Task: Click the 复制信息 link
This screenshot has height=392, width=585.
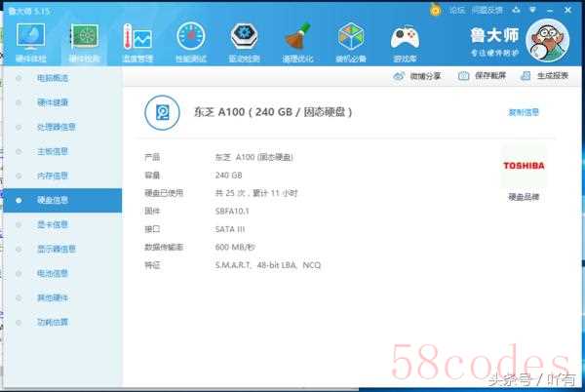Action: [x=524, y=112]
